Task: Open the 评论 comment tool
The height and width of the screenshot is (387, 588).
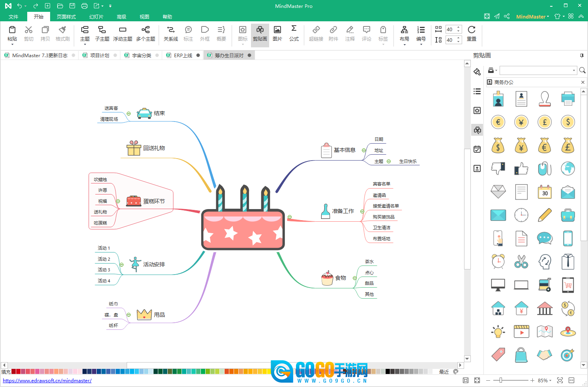Action: (367, 34)
